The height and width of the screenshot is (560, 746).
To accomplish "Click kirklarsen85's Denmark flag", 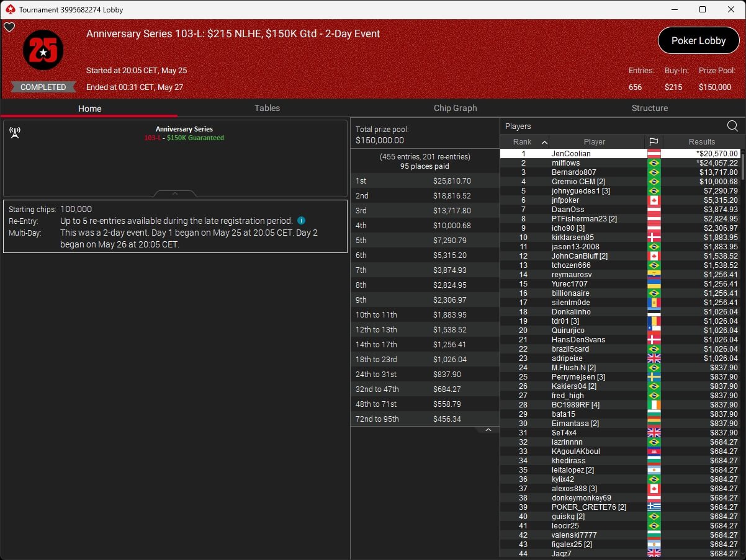I will (x=654, y=238).
